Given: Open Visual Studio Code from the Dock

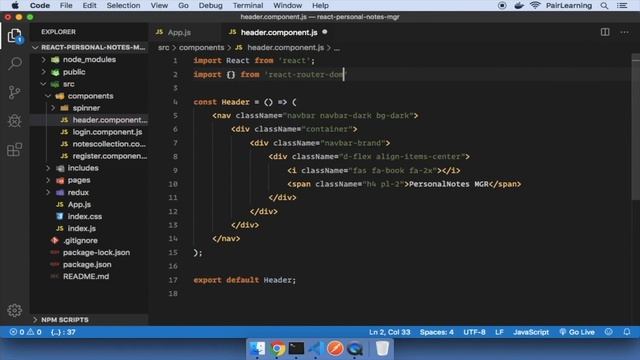Looking at the screenshot, I should click(x=316, y=349).
